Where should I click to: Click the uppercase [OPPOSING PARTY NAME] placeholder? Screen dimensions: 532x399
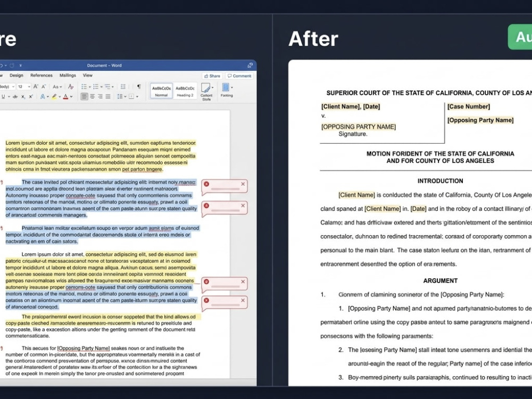[x=359, y=127]
